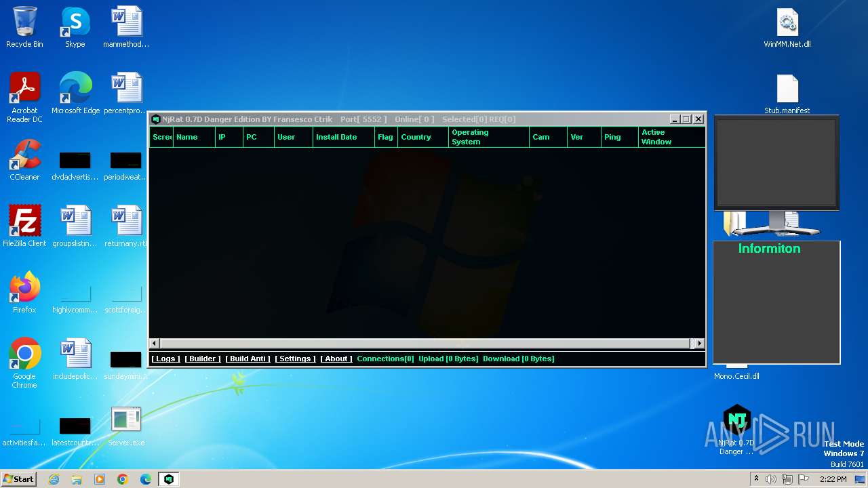Image resolution: width=868 pixels, height=488 pixels.
Task: Sort by the Install Date column header
Action: (344, 137)
